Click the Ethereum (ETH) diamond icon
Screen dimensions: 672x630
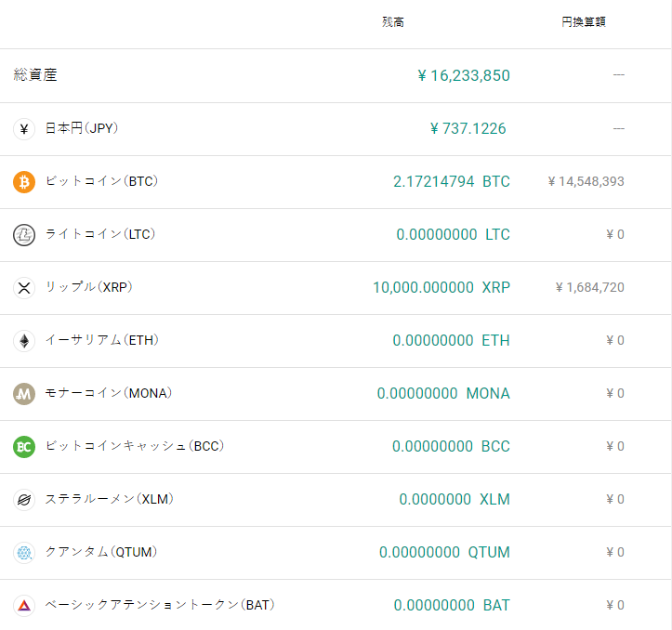(24, 341)
